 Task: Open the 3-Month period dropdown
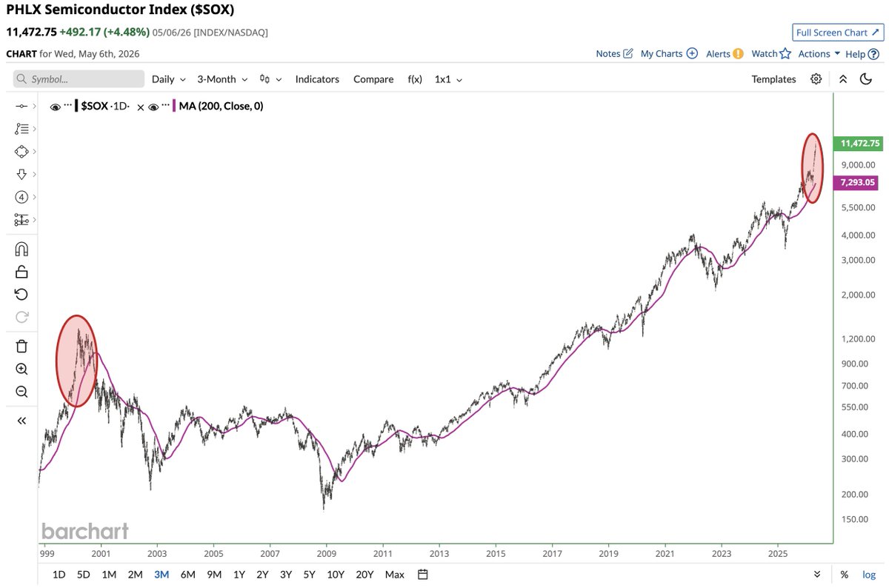point(222,79)
